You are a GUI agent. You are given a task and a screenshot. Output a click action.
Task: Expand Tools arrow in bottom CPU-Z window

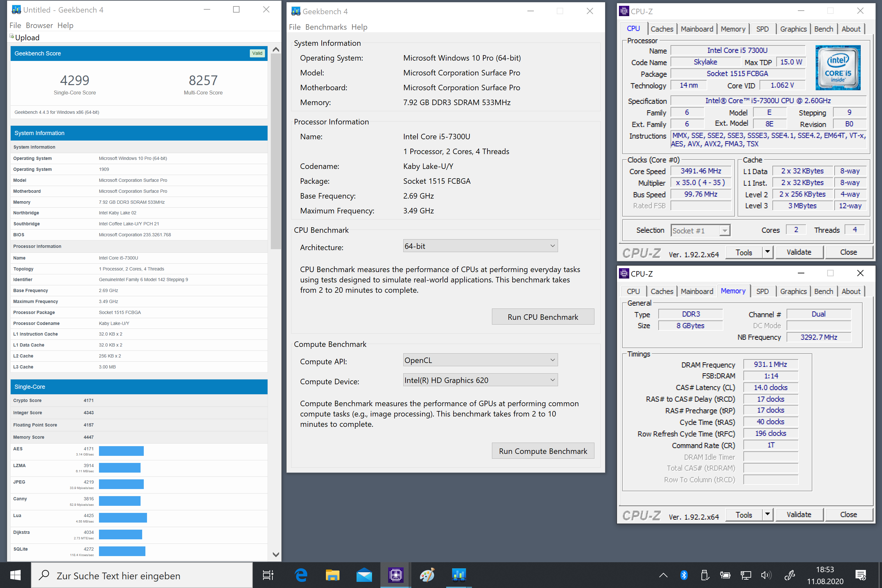coord(767,514)
